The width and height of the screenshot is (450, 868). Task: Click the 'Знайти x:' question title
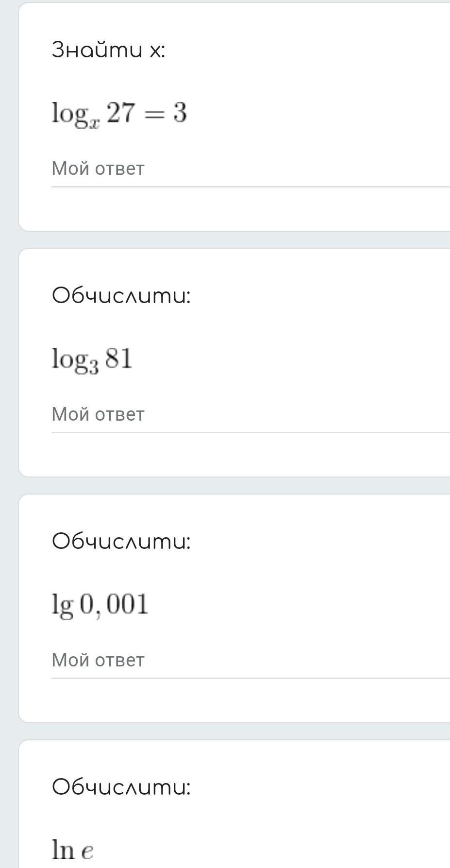(108, 49)
